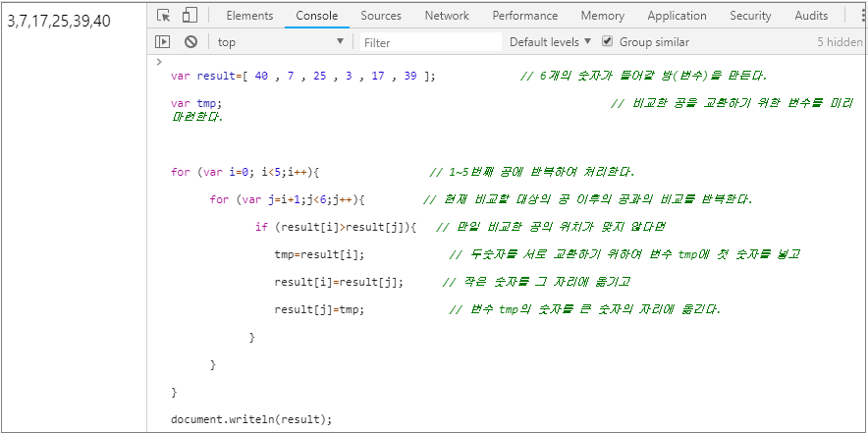The width and height of the screenshot is (868, 433).
Task: Activate the inspect element picker icon
Action: point(163,16)
